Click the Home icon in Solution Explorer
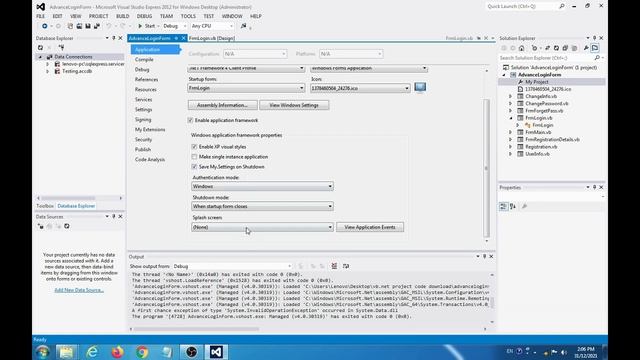640x360 pixels. point(522,48)
